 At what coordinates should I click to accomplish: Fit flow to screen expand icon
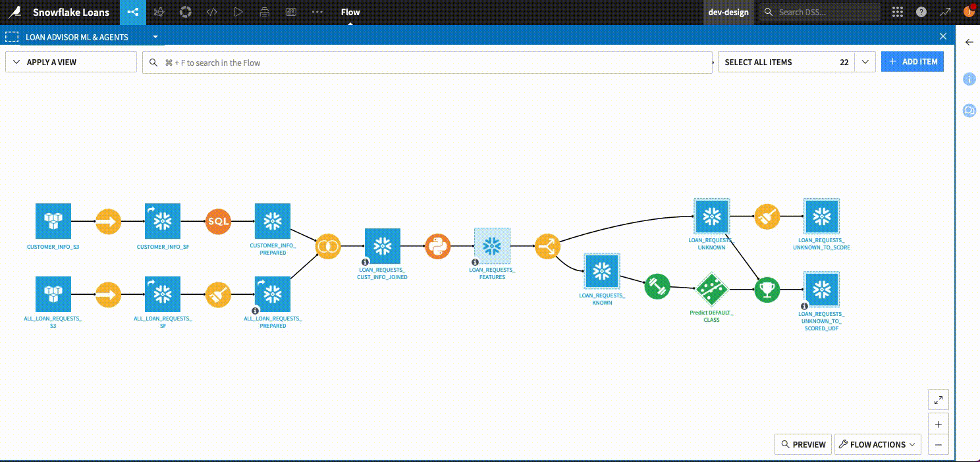pyautogui.click(x=939, y=399)
